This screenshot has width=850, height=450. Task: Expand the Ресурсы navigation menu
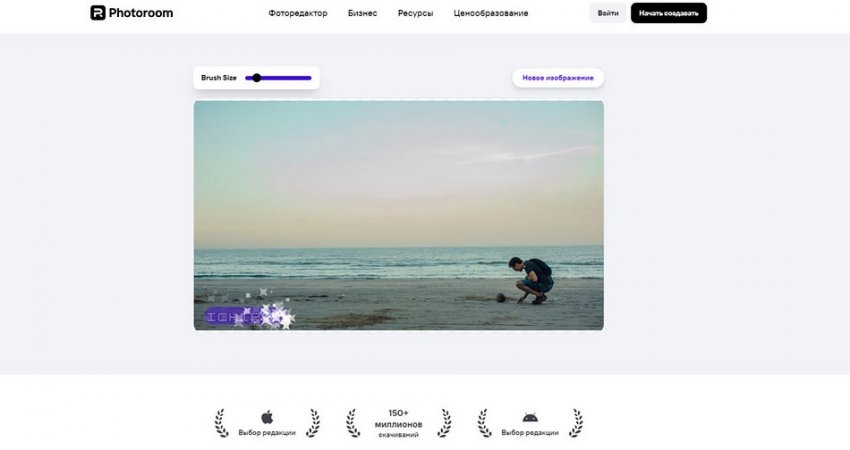tap(415, 13)
